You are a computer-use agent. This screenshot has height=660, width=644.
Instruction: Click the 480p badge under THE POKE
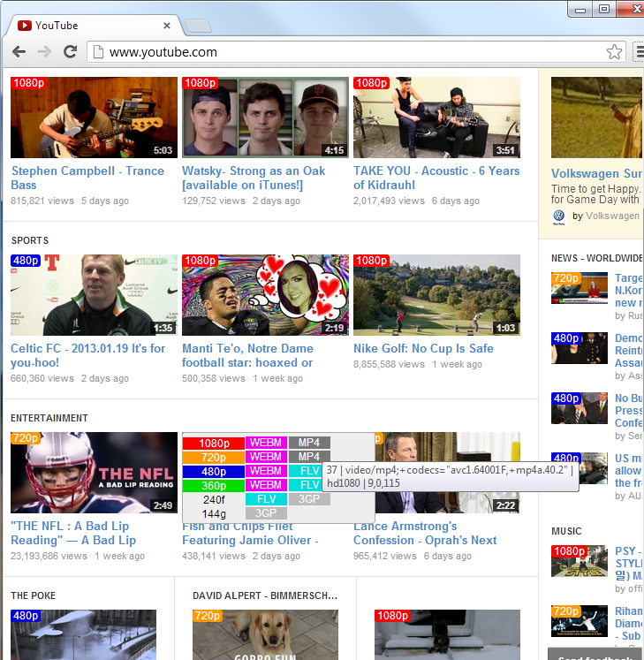point(26,616)
